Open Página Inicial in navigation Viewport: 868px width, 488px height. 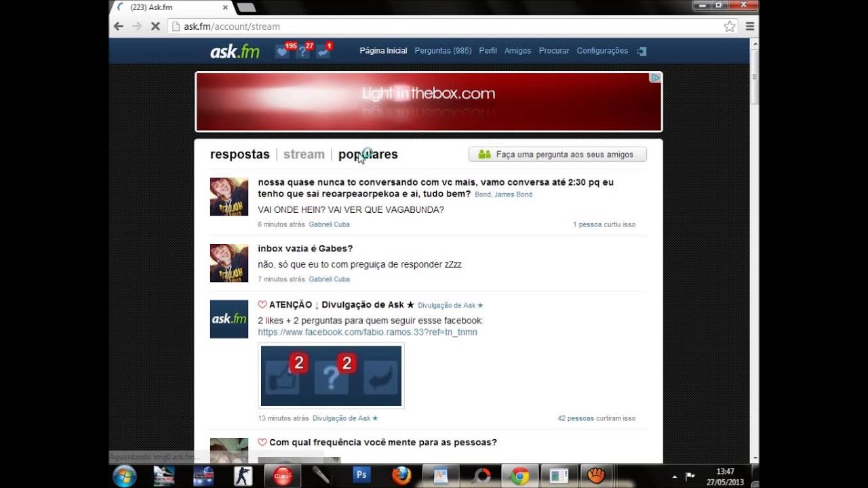383,51
